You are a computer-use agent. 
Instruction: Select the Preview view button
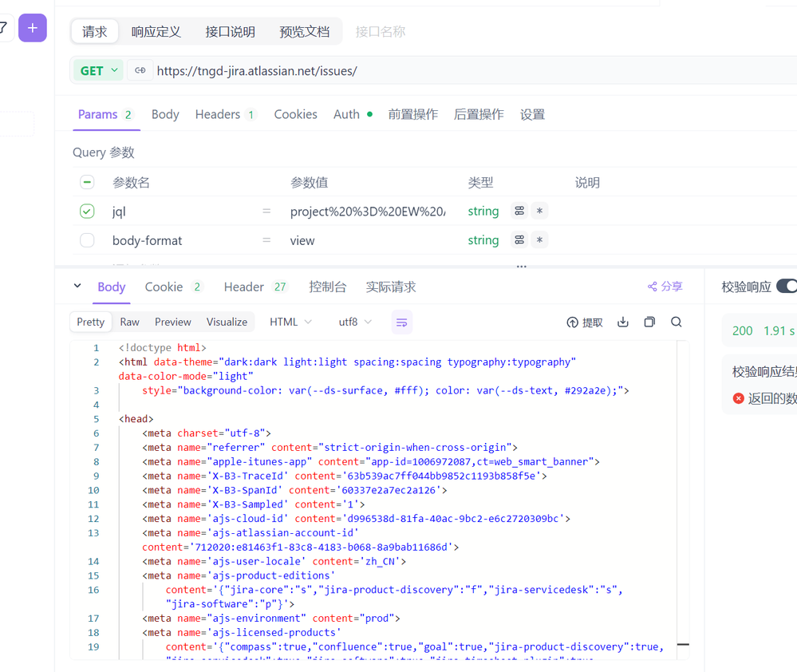click(173, 322)
